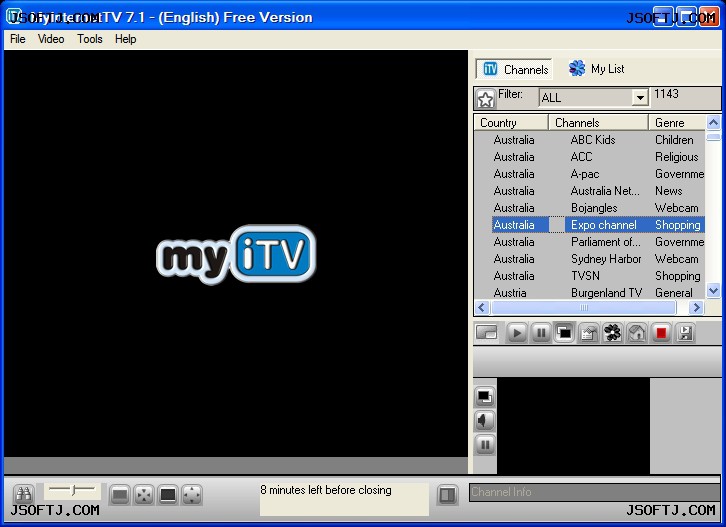Click the volume slider in bottom bar

coord(72,489)
